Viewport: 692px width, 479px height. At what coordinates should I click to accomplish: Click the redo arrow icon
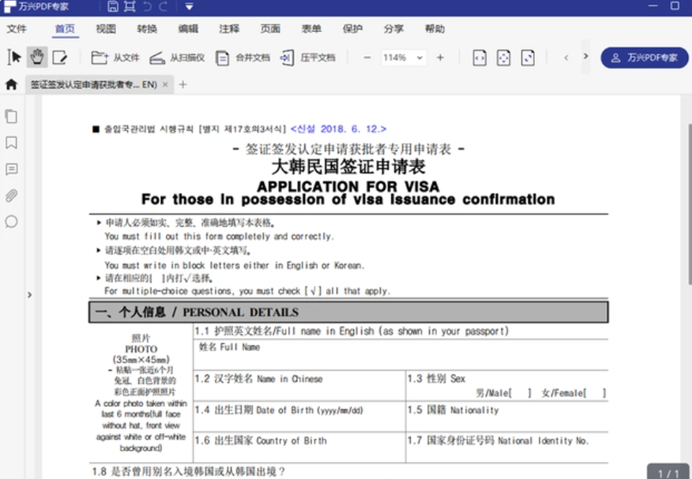[x=163, y=6]
